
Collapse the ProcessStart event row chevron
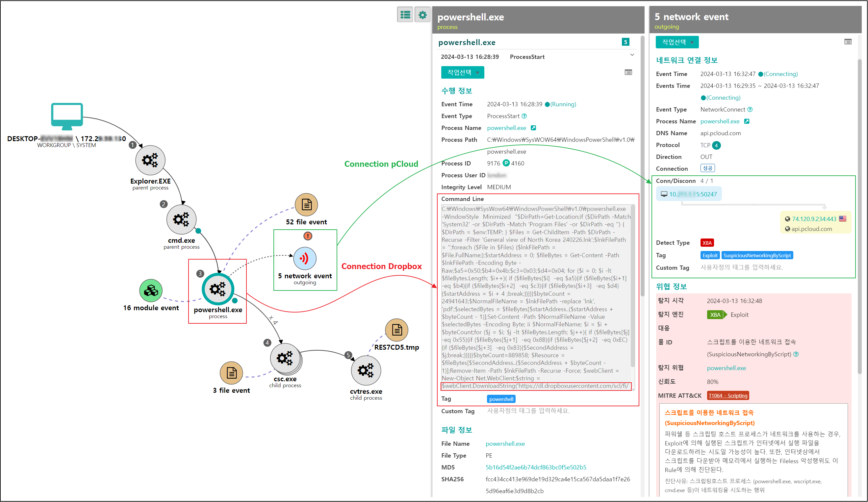pyautogui.click(x=632, y=55)
